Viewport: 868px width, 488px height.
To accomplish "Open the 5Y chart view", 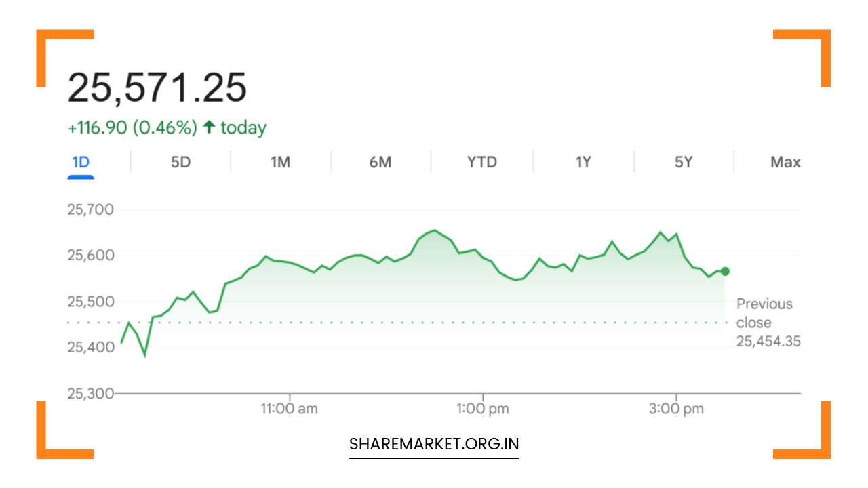I will coord(682,162).
